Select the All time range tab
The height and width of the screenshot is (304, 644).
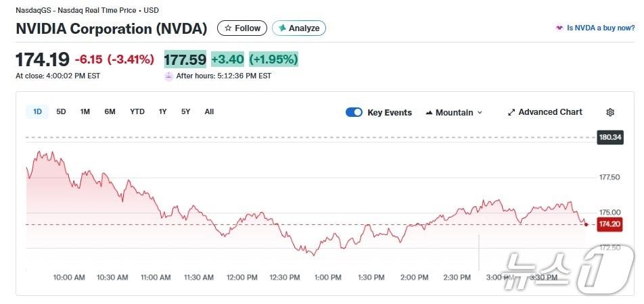[x=209, y=111]
